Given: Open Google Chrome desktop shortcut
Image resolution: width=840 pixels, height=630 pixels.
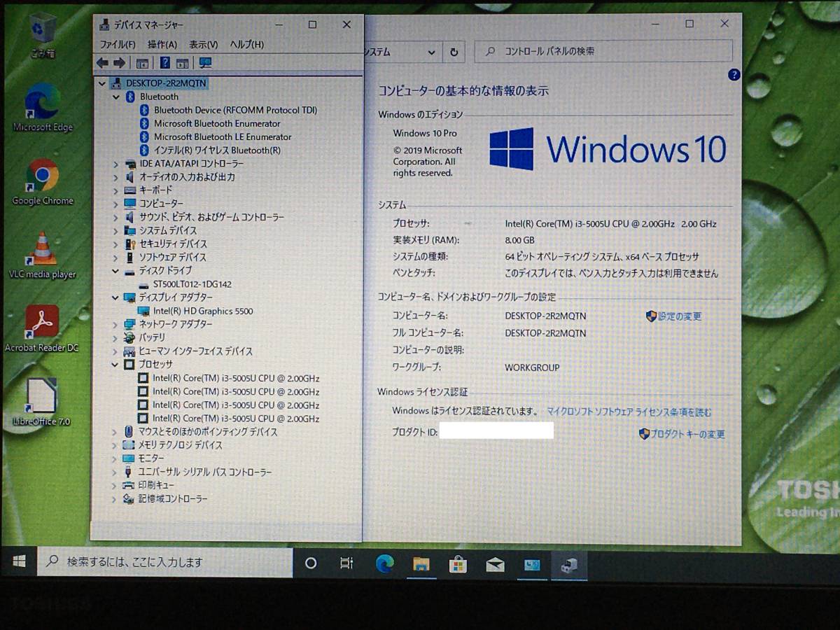Looking at the screenshot, I should click(43, 182).
